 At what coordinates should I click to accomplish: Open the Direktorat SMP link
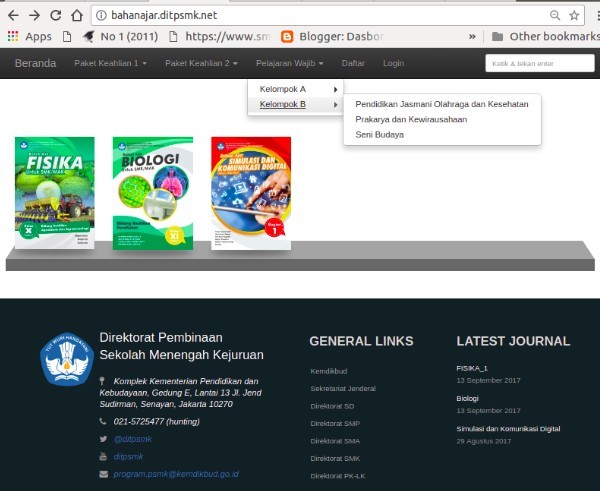[x=335, y=424]
